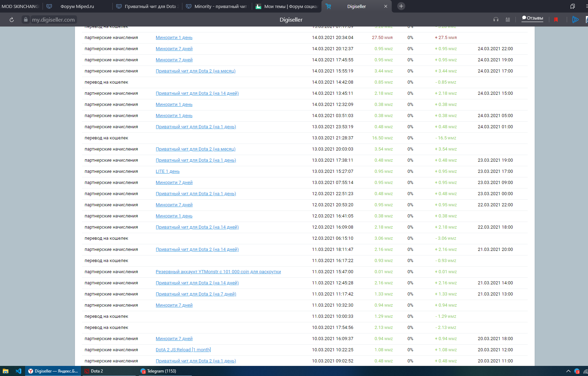588x376 pixels.
Task: Click the - 3.06 WMZ withdrawal value
Action: click(x=446, y=238)
